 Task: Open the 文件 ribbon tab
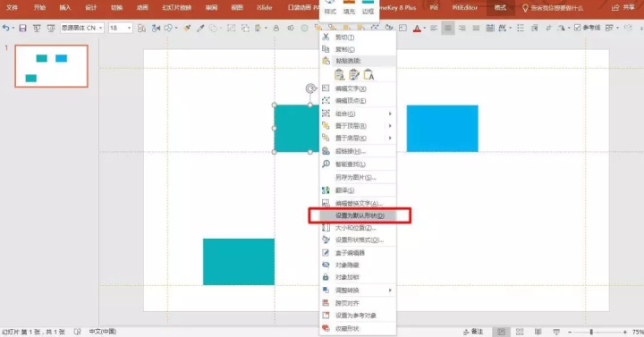click(12, 8)
